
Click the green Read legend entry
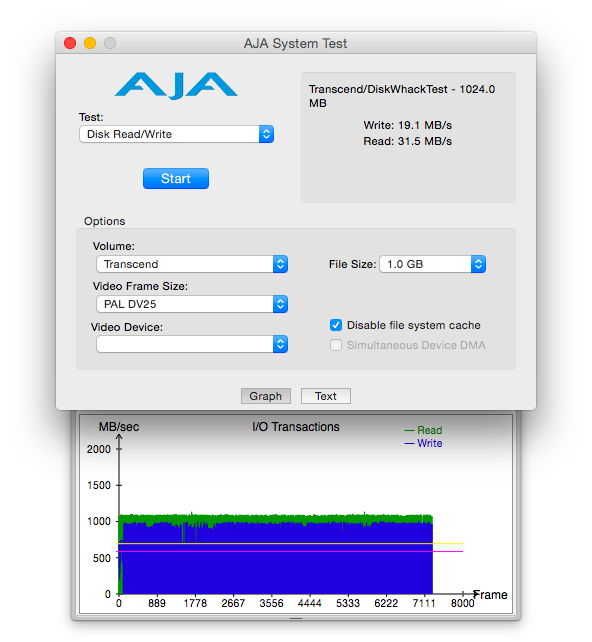(x=423, y=430)
